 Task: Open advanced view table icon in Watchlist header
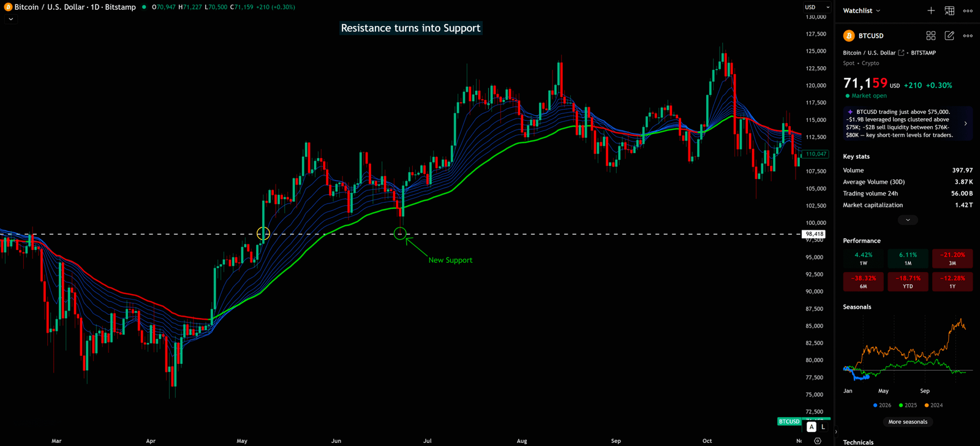[949, 10]
